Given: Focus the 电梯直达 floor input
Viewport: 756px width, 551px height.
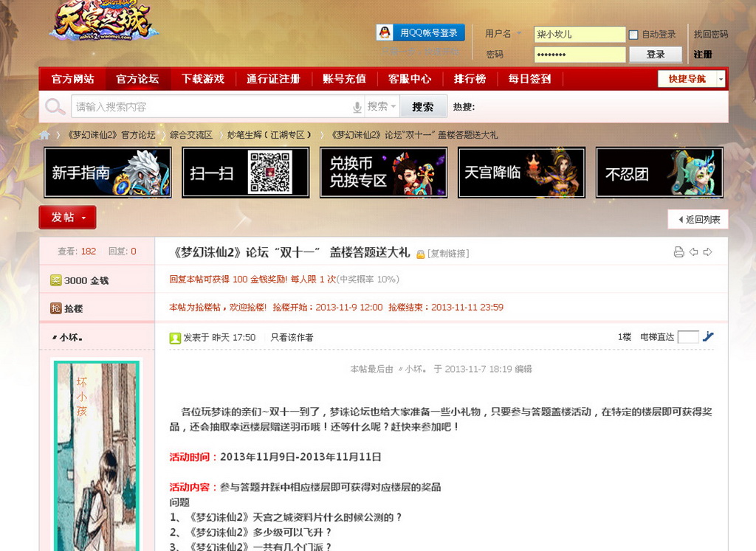Looking at the screenshot, I should pos(688,337).
